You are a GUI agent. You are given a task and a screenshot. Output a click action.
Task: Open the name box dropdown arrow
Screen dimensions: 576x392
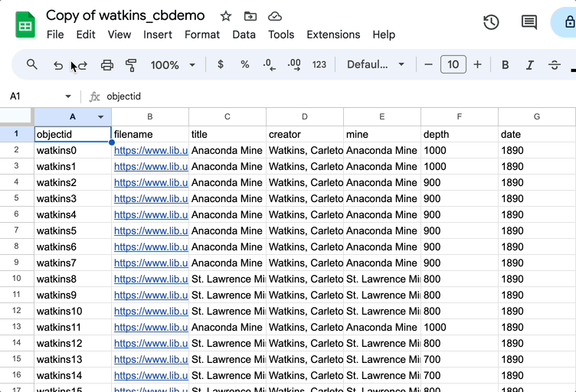(x=68, y=96)
